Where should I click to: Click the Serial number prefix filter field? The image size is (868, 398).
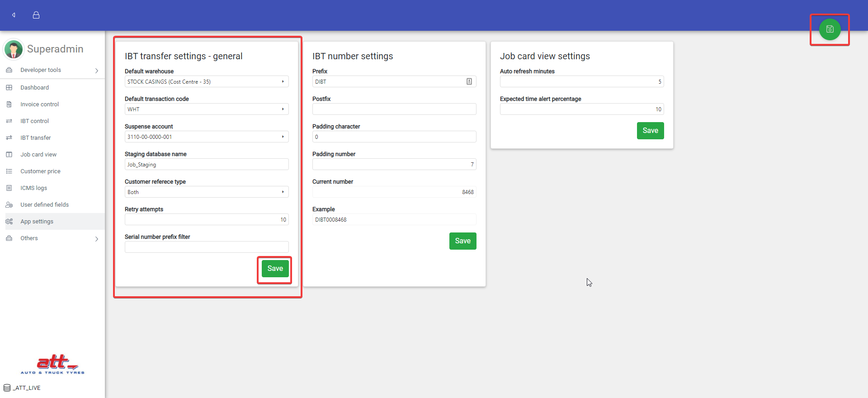(x=207, y=247)
